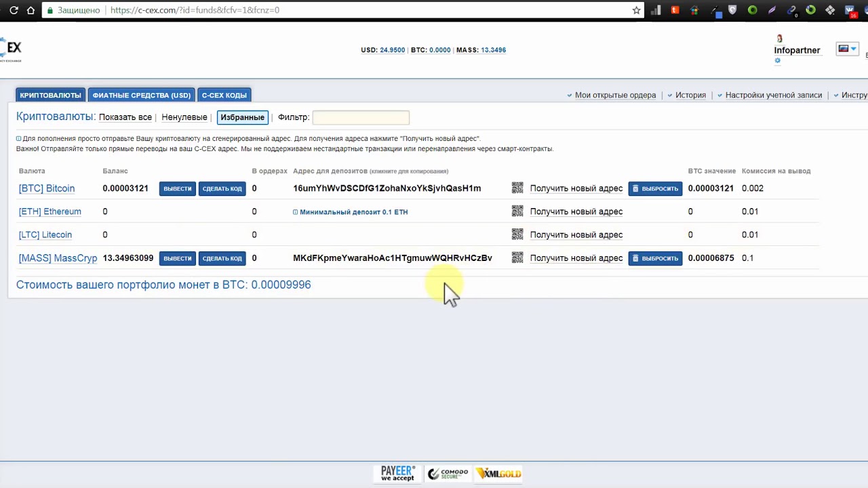Open the language flag dropdown
This screenshot has height=488, width=868.
[x=847, y=49]
